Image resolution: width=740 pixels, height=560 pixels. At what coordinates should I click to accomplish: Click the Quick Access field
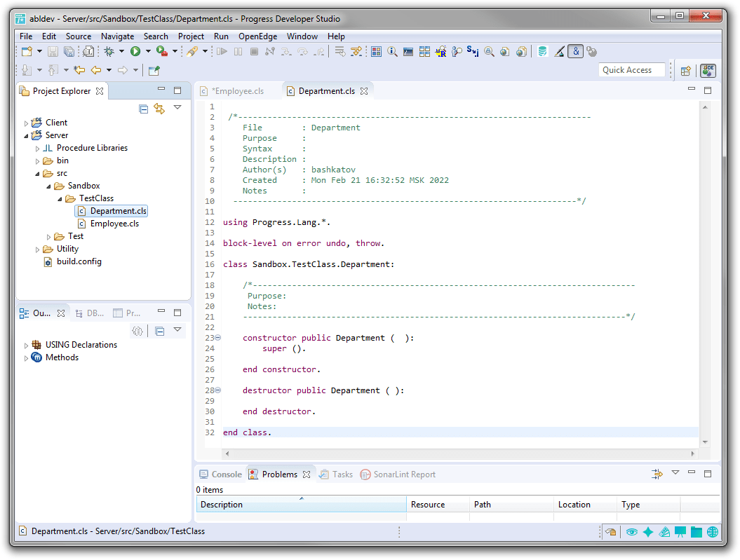tap(632, 70)
